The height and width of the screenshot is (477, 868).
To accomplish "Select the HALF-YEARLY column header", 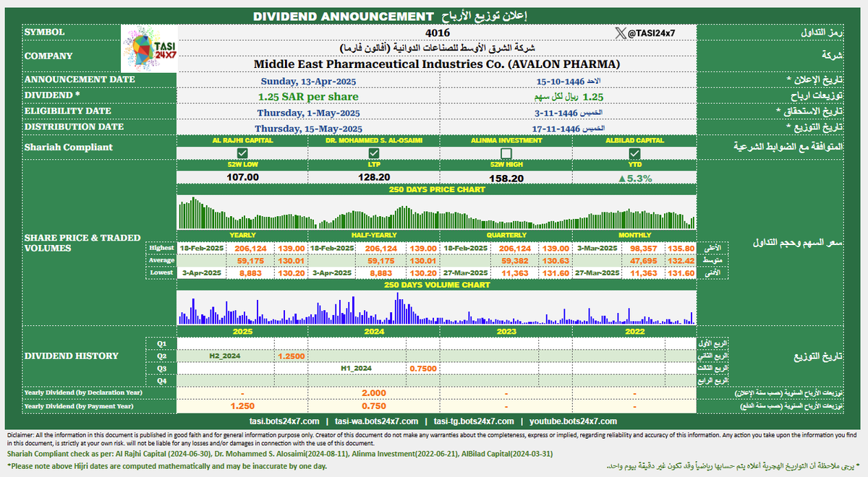I will tap(374, 236).
